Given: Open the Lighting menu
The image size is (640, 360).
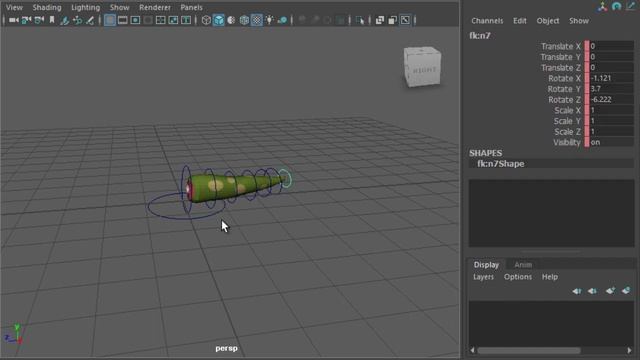Looking at the screenshot, I should [x=85, y=7].
